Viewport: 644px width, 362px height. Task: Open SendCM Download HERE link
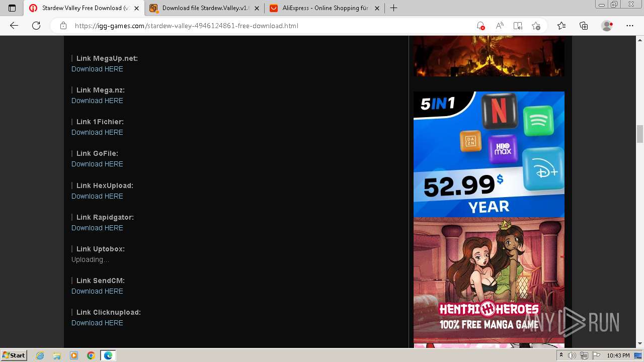pyautogui.click(x=97, y=291)
